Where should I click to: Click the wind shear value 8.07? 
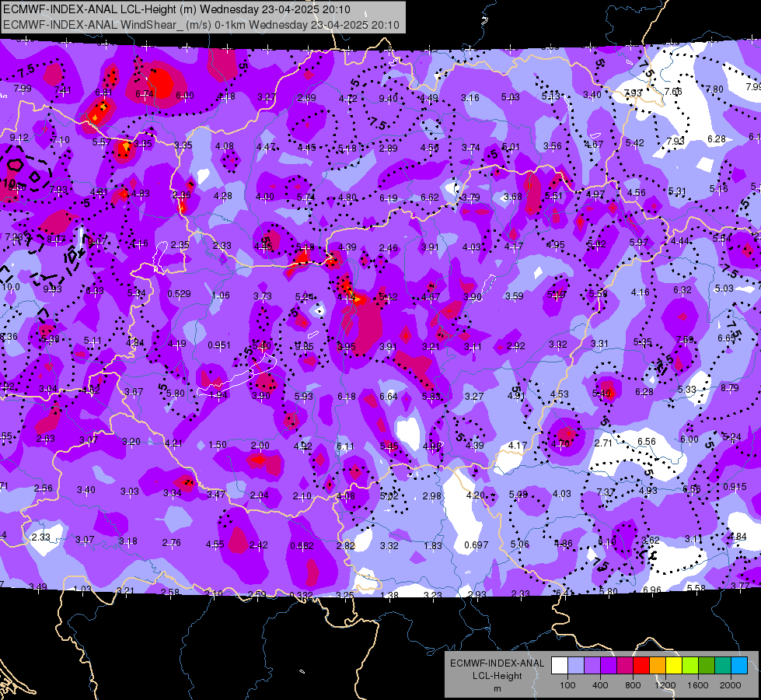coord(56,239)
